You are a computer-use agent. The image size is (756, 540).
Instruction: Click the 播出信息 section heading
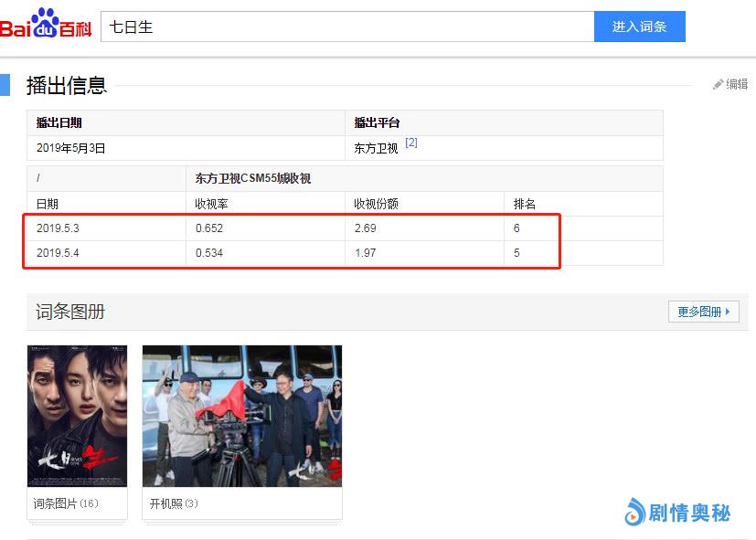click(x=67, y=85)
